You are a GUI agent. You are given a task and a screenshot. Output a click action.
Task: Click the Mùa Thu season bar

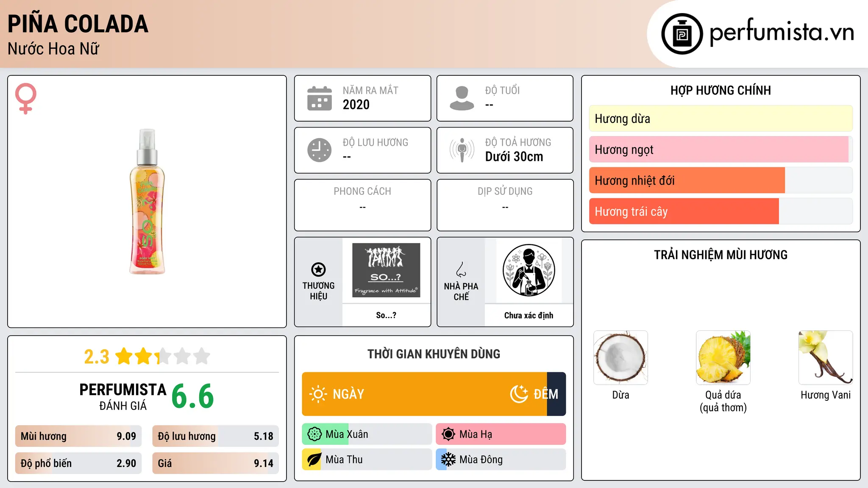pos(367,460)
